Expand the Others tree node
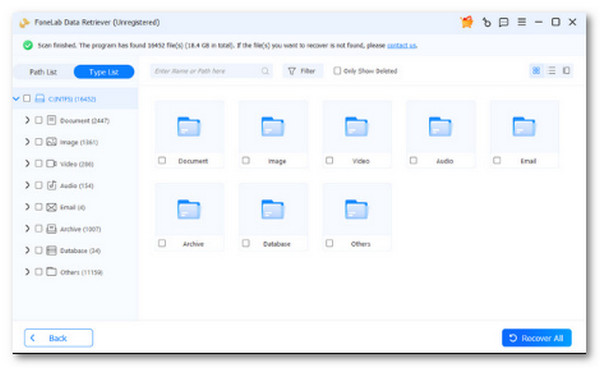 [x=27, y=272]
